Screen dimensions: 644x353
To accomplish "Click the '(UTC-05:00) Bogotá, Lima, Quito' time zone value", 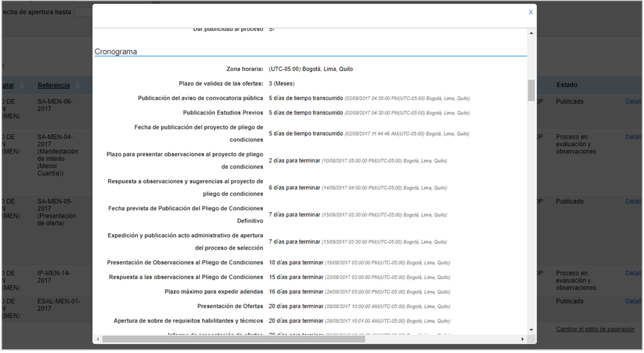I will coord(311,69).
